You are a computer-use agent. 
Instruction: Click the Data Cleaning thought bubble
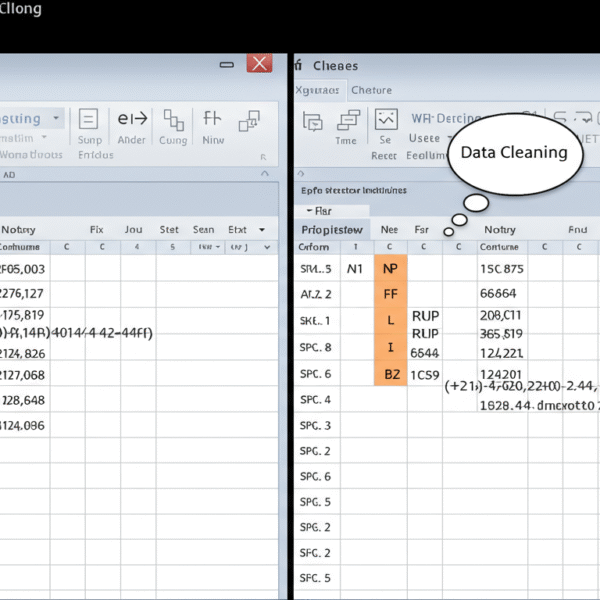click(513, 153)
